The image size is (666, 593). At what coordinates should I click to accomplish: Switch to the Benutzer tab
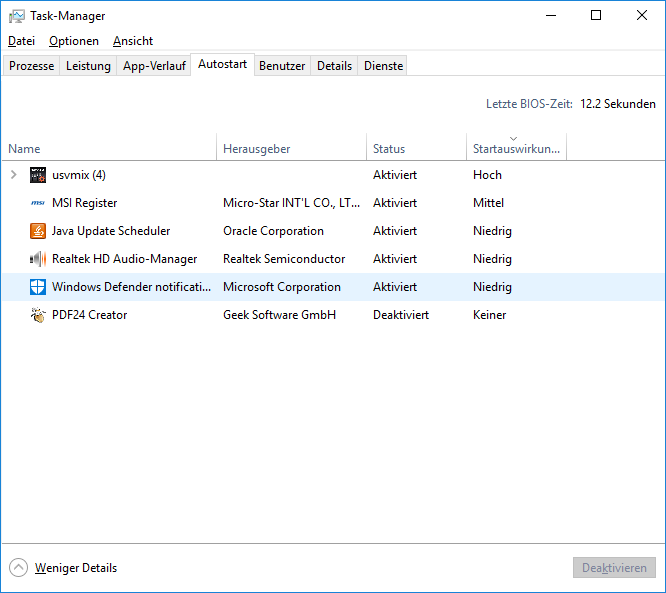[x=282, y=66]
